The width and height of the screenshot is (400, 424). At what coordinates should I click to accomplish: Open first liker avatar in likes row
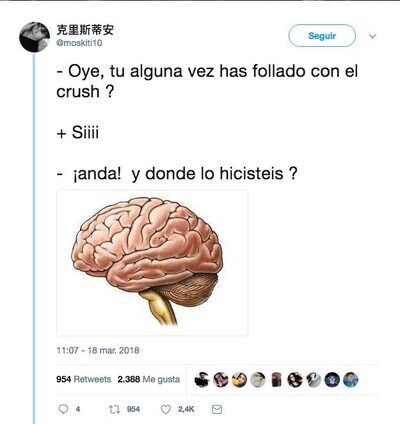pyautogui.click(x=202, y=380)
